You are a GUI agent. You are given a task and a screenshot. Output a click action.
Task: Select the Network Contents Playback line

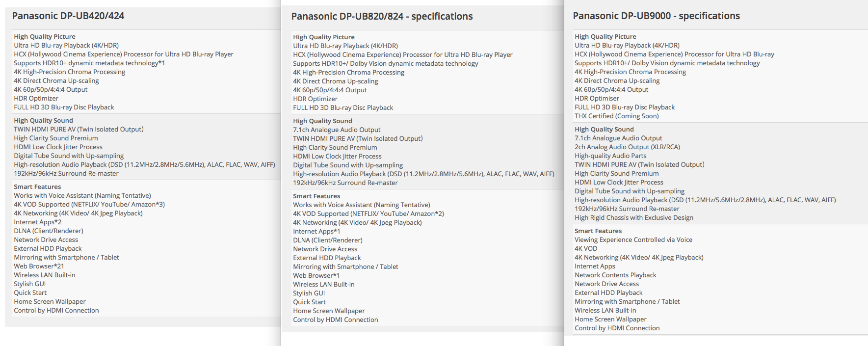[615, 275]
